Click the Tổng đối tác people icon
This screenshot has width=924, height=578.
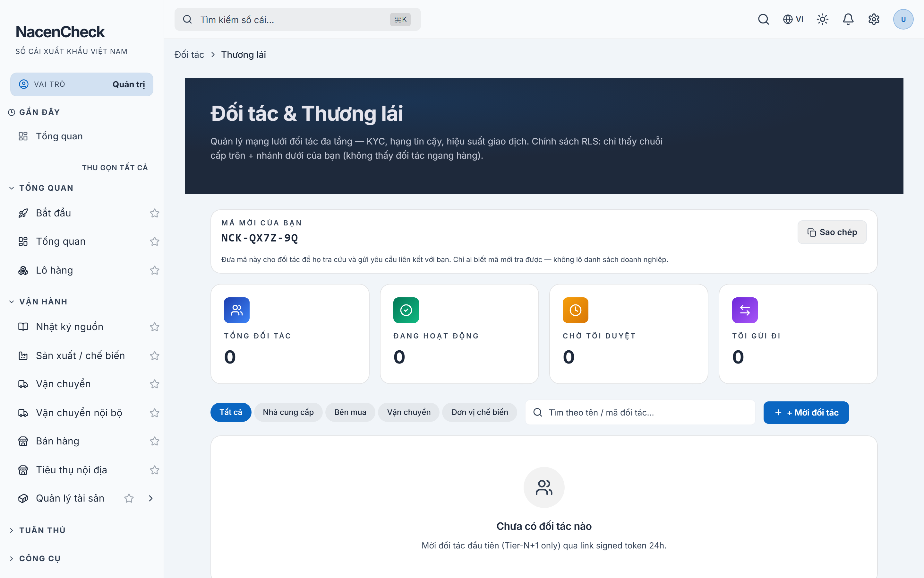pos(237,310)
